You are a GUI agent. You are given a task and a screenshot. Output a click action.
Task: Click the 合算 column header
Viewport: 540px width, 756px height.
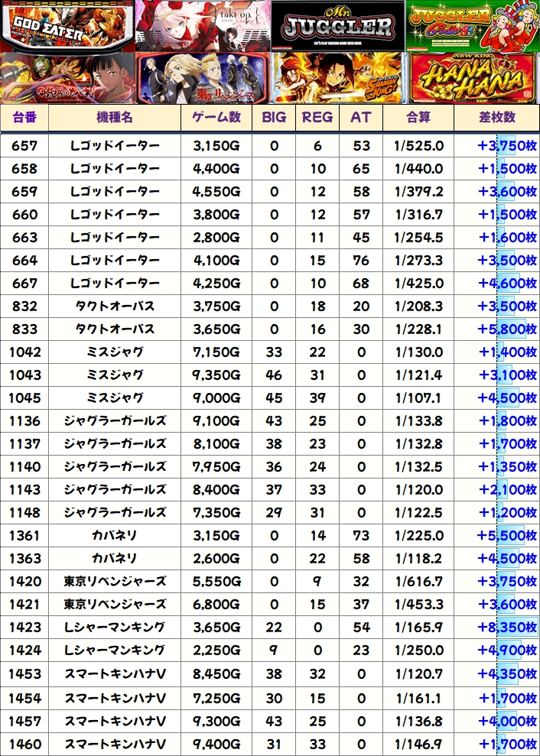coord(418,118)
